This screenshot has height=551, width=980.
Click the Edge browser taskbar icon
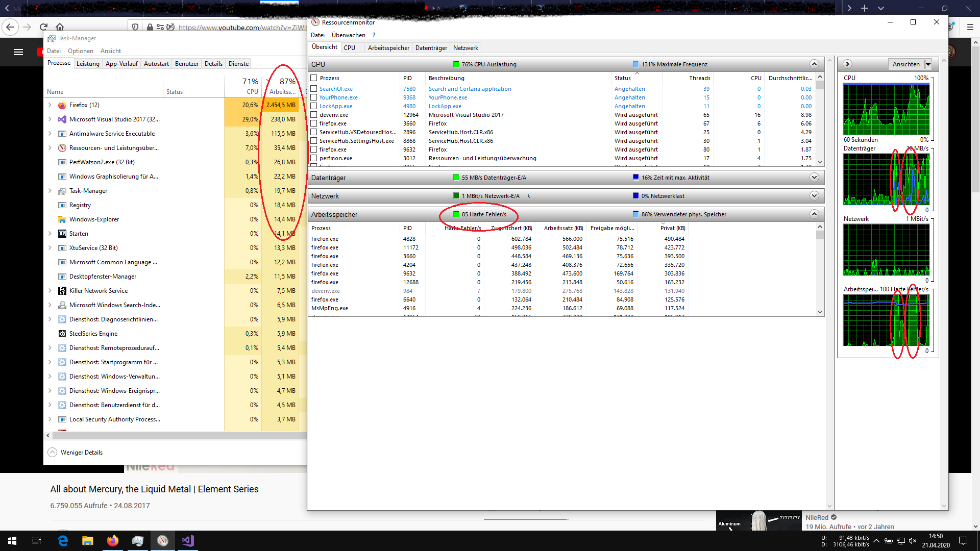[x=63, y=541]
